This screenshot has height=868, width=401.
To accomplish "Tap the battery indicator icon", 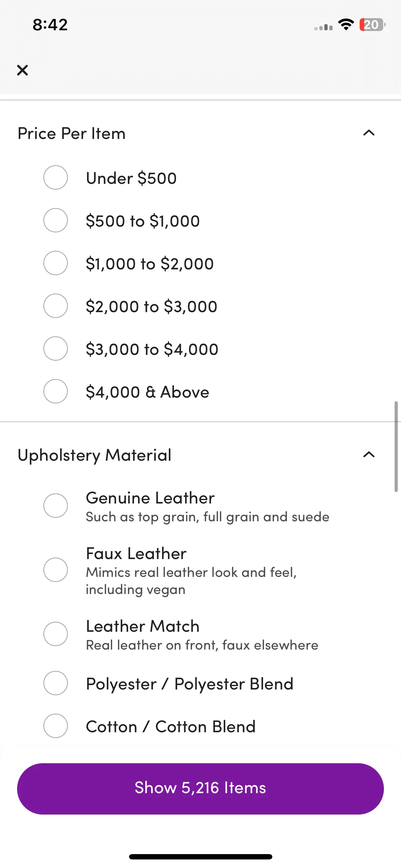I will (x=372, y=25).
